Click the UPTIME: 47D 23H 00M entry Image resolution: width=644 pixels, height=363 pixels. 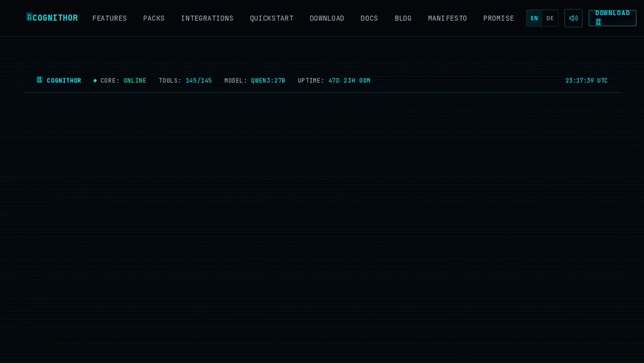334,81
